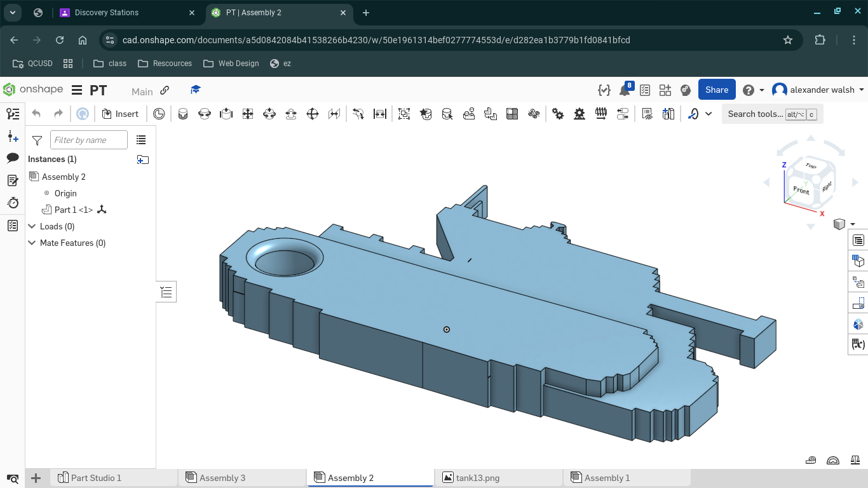Screen dimensions: 868x488
Task: Open the notifications bell icon
Action: [625, 90]
